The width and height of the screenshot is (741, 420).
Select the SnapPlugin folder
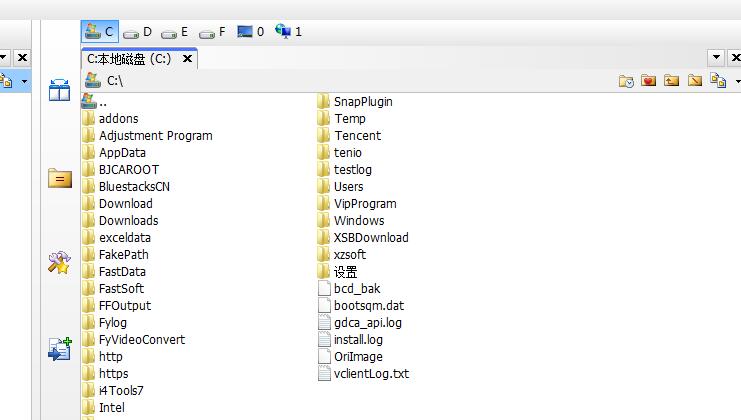tap(355, 102)
